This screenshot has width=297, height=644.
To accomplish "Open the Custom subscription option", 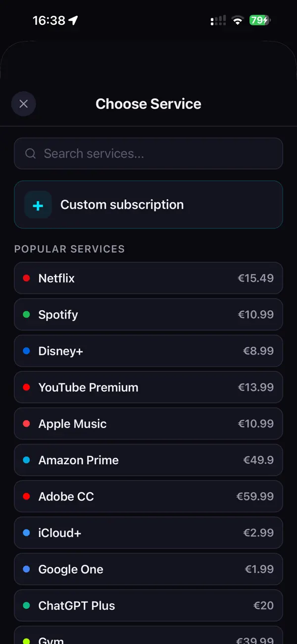I will 148,205.
